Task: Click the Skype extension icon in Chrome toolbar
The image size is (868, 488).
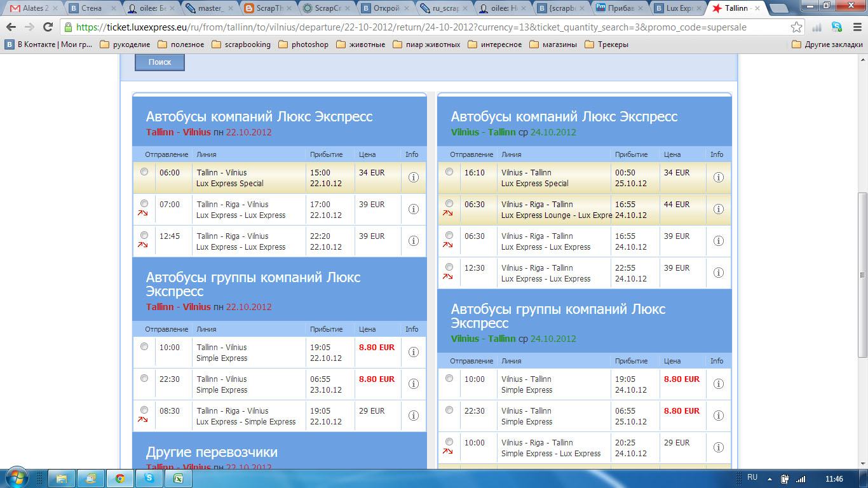Action: 836,27
